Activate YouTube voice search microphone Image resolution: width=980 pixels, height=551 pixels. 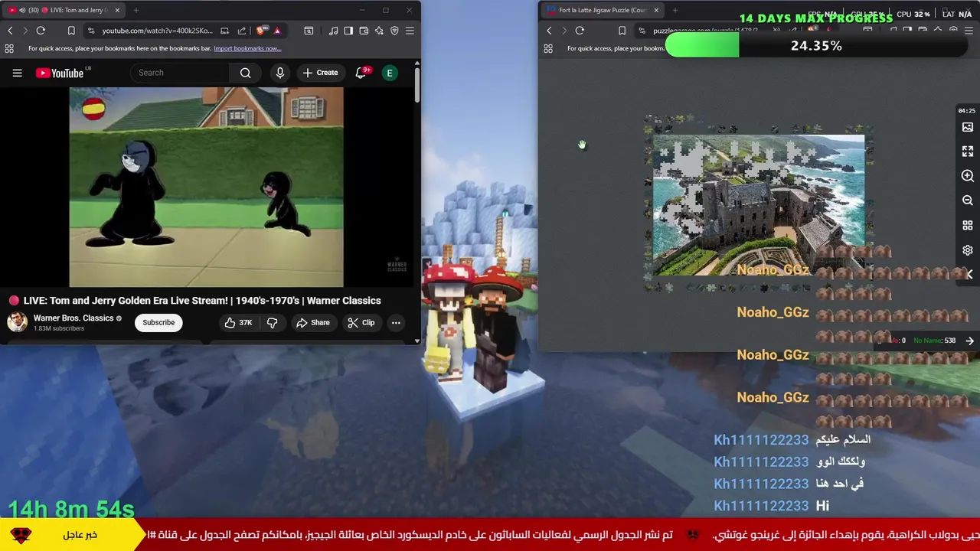pos(280,73)
